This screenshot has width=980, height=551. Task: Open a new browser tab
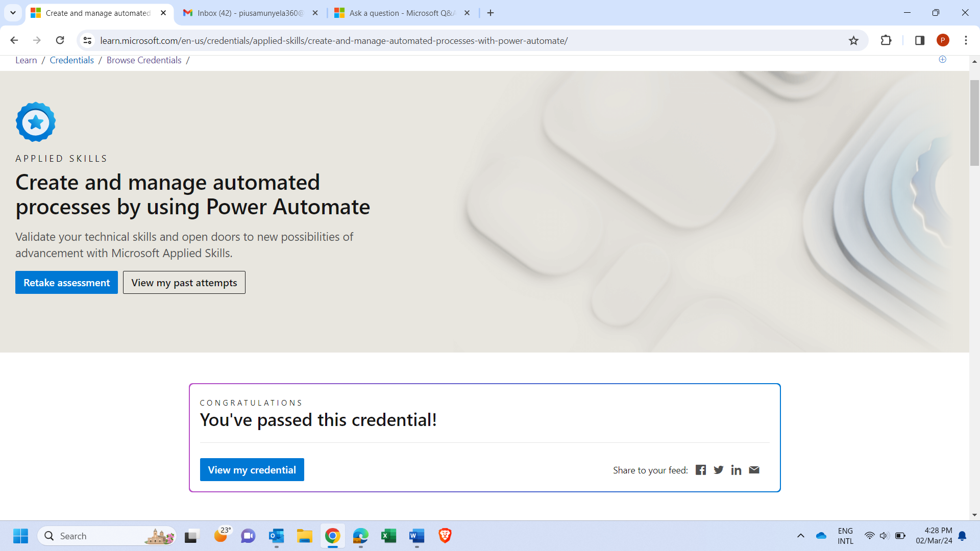tap(491, 13)
